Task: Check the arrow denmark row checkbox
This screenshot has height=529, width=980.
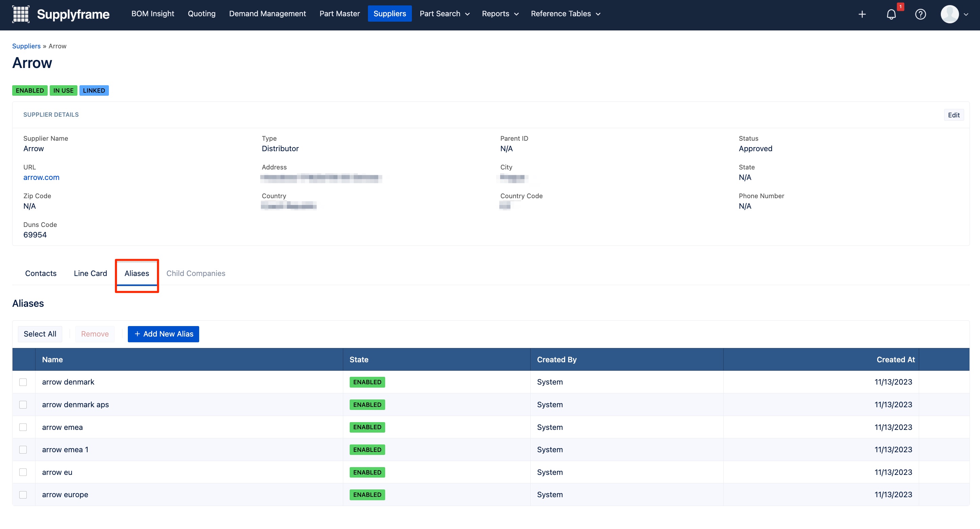Action: [23, 382]
